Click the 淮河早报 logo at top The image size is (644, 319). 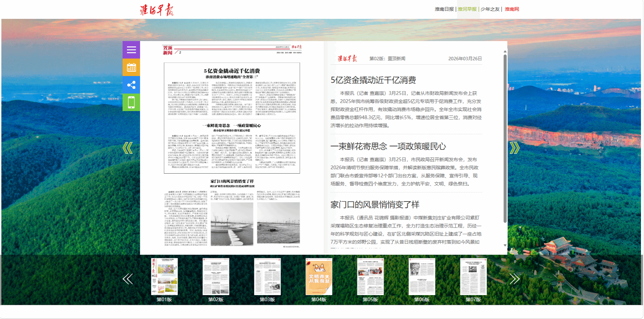(x=157, y=10)
